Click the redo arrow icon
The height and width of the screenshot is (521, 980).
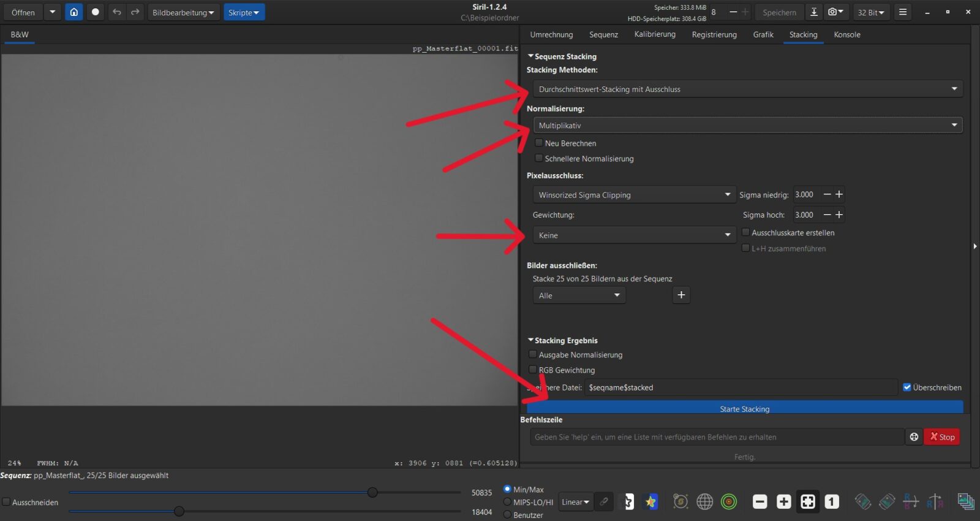[x=135, y=12]
